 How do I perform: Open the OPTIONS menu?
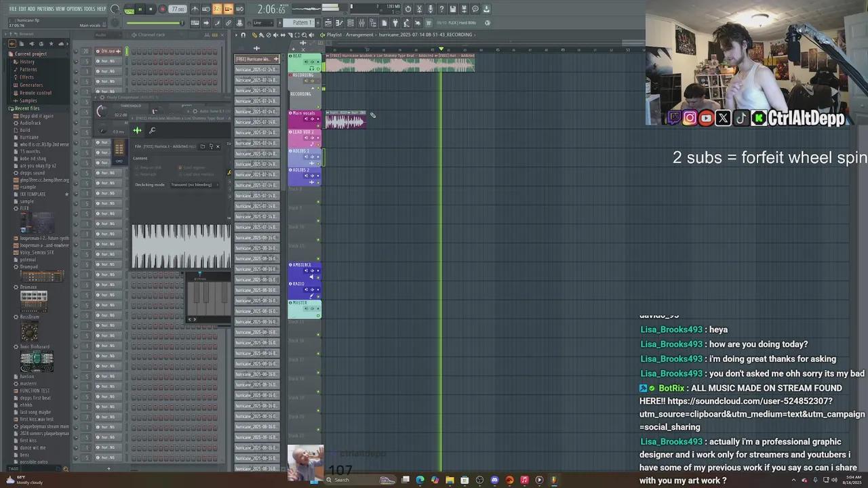point(75,9)
